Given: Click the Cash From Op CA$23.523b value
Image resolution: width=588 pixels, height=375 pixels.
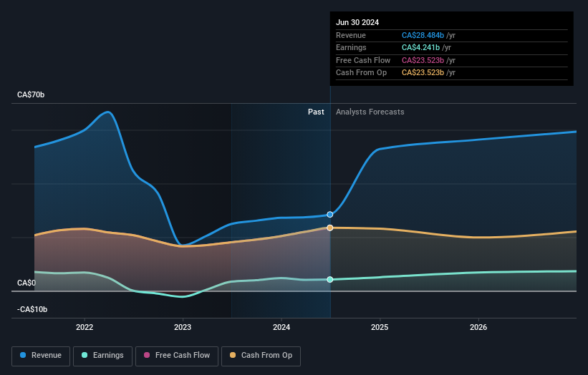Looking at the screenshot, I should [423, 73].
